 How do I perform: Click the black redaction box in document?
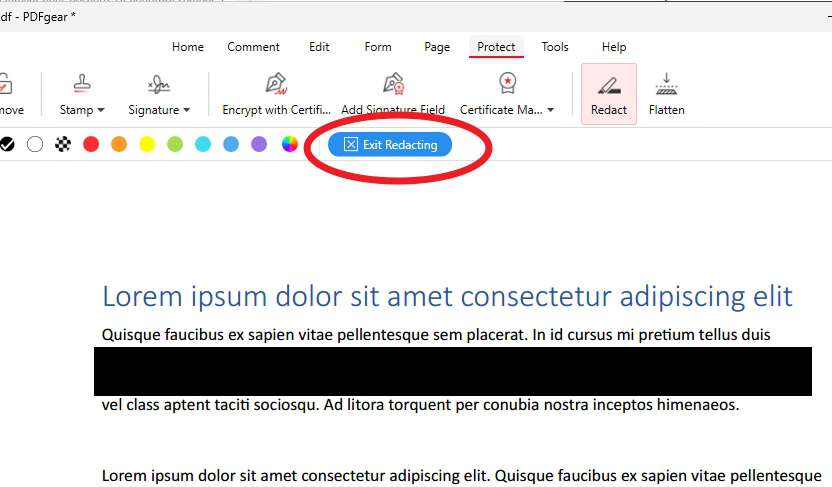pyautogui.click(x=453, y=371)
